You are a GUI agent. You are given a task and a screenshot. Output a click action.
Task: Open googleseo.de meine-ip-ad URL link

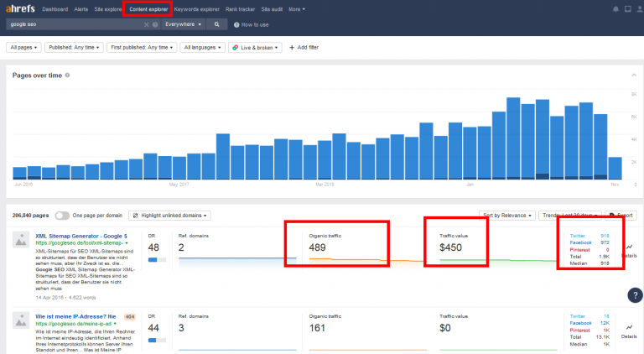73,324
